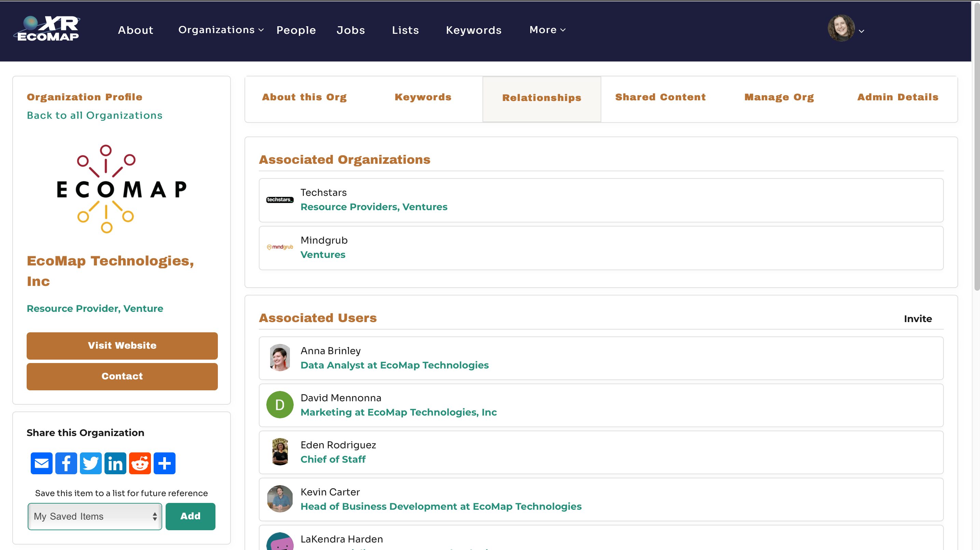
Task: Click David Mennonna's green D avatar
Action: (280, 405)
